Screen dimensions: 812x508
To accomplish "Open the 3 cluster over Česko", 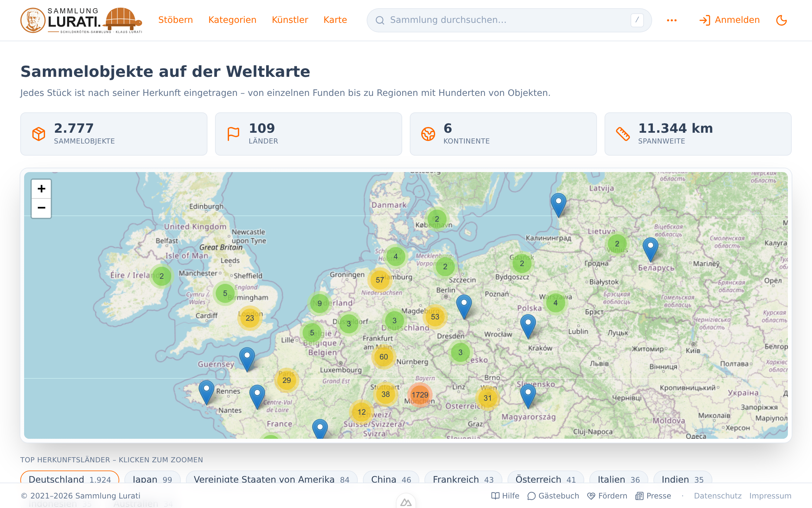I will pos(460,352).
